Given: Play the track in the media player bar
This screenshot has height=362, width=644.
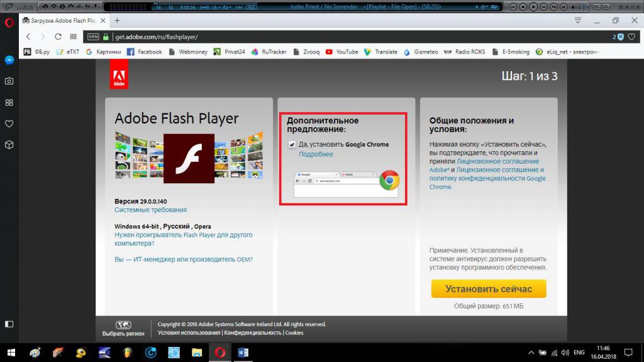Looking at the screenshot, I should (533, 6).
